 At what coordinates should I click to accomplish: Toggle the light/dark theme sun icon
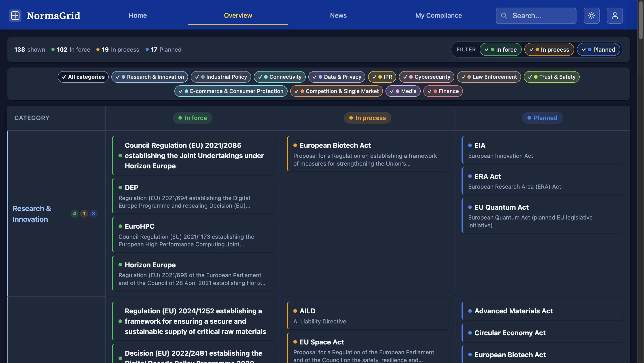point(591,15)
